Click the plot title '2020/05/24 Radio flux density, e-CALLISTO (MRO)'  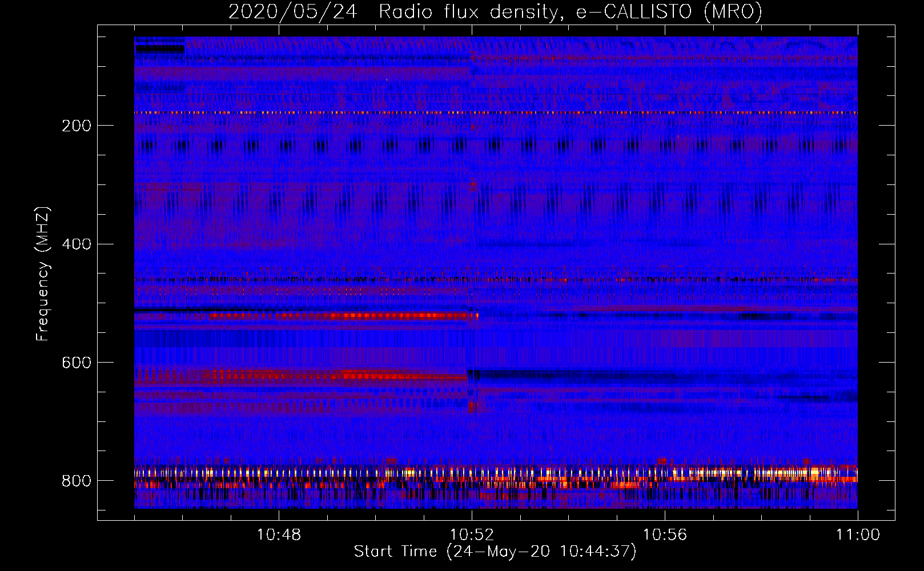tap(495, 12)
